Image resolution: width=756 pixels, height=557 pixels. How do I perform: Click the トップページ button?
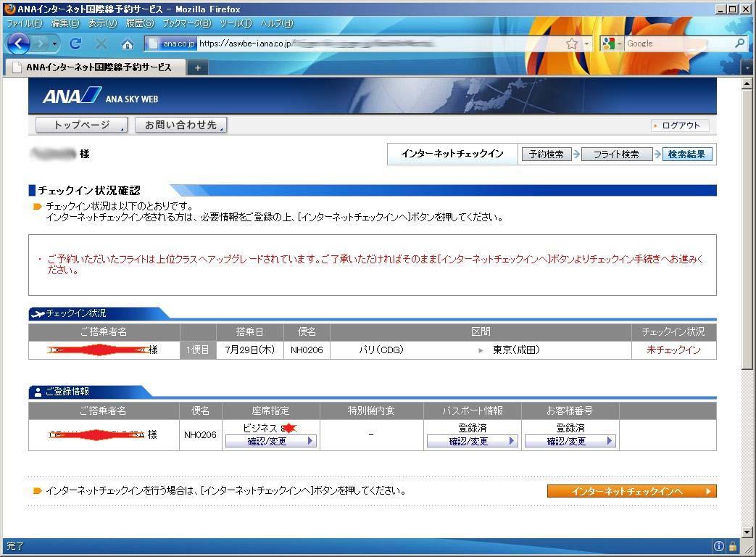click(81, 125)
